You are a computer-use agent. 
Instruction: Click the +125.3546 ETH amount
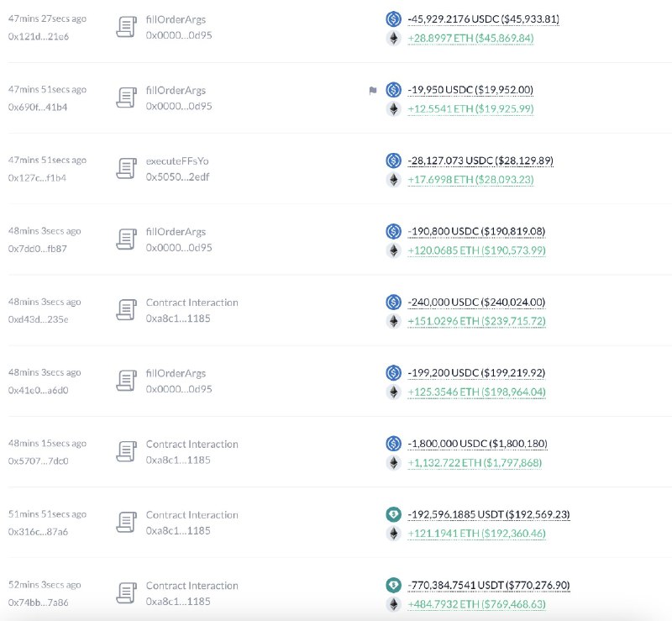[x=476, y=392]
